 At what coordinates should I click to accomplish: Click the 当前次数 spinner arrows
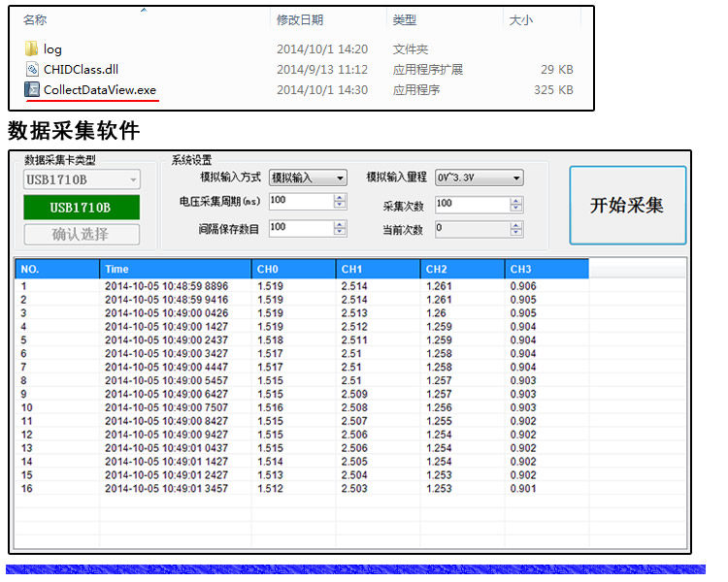click(516, 229)
